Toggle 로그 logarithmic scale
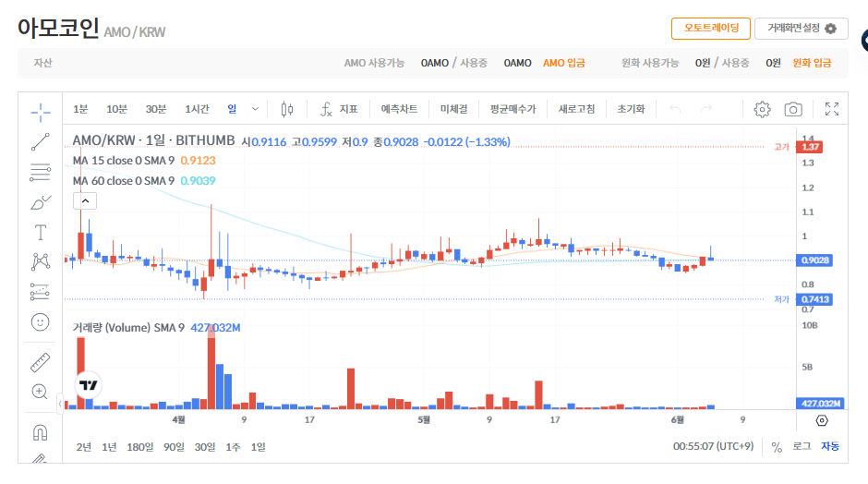This screenshot has width=868, height=484. [x=801, y=446]
